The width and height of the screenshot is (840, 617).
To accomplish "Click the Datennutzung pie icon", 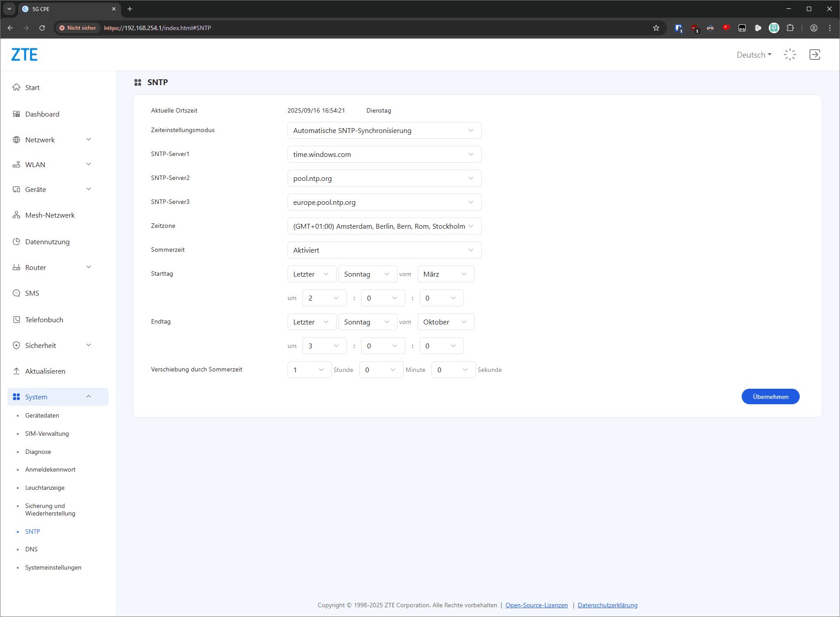I will tap(16, 242).
